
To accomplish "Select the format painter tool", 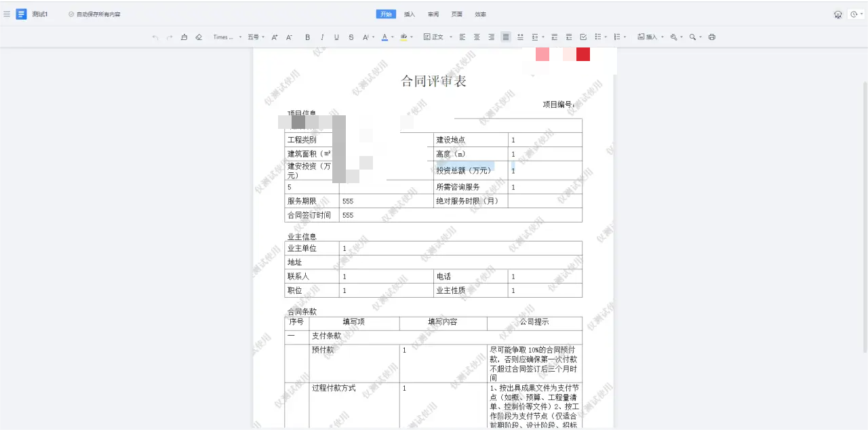I will [x=184, y=37].
